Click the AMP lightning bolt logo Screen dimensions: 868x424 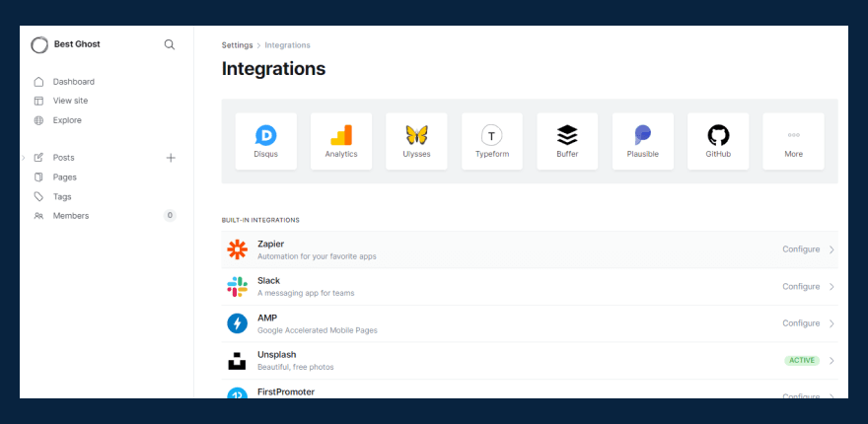[238, 323]
